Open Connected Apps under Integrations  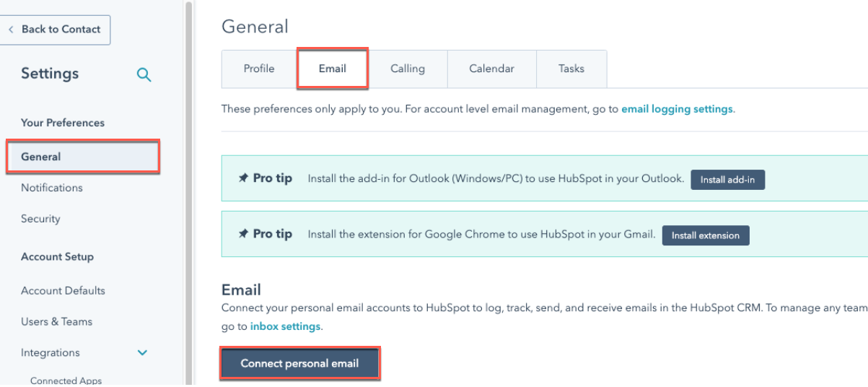tap(66, 381)
